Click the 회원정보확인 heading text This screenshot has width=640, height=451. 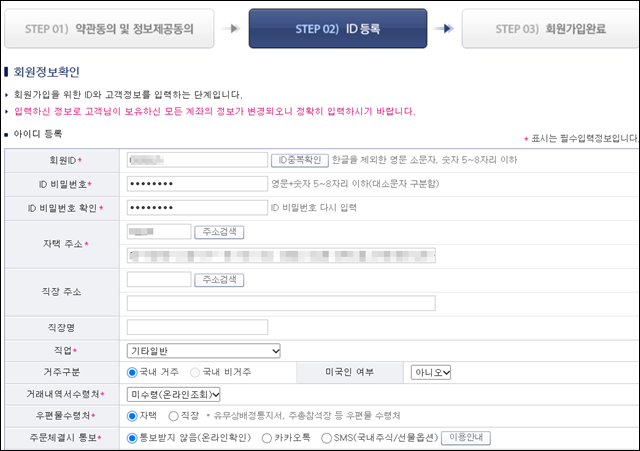tap(47, 72)
